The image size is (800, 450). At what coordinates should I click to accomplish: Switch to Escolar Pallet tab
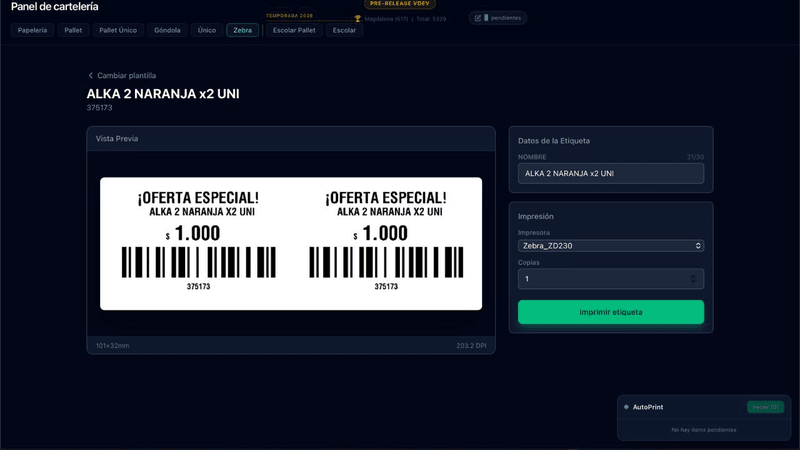[x=294, y=30]
